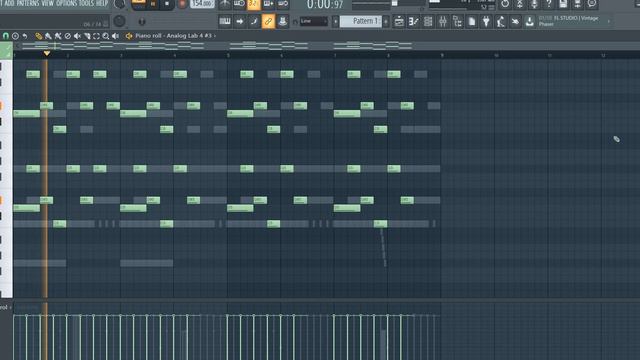This screenshot has height=360, width=640.
Task: Open the HELP menu
Action: coord(102,3)
